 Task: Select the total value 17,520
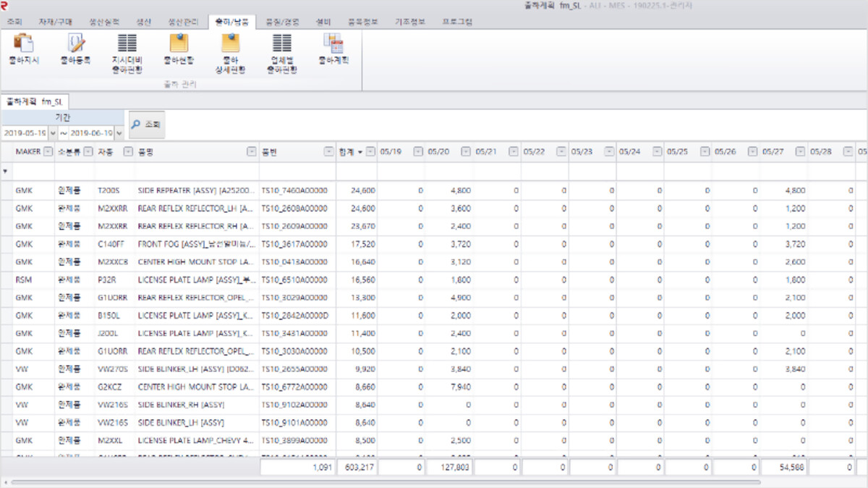pos(356,243)
